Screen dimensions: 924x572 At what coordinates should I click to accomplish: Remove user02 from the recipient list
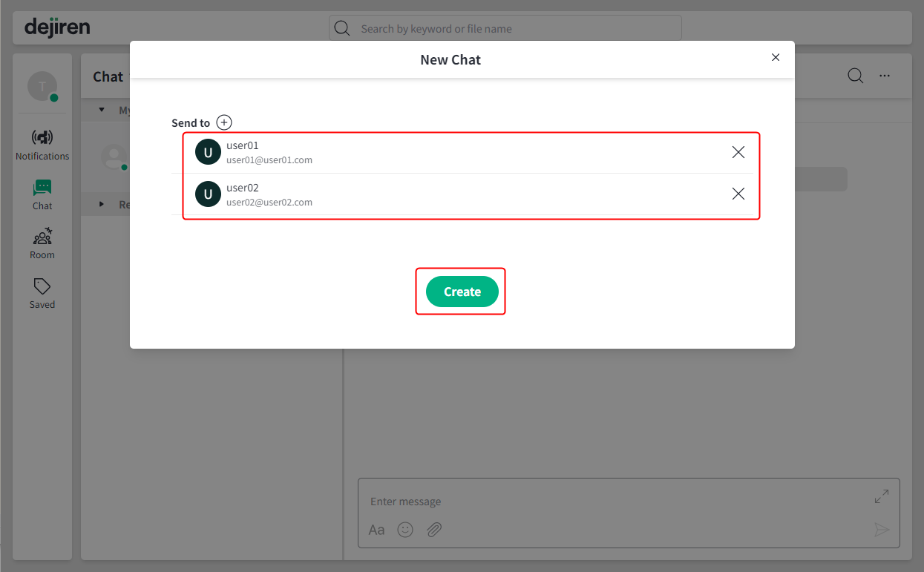[x=738, y=194]
